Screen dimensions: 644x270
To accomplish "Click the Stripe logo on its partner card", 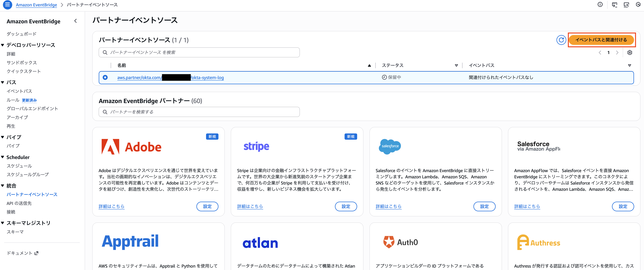I will (x=256, y=147).
